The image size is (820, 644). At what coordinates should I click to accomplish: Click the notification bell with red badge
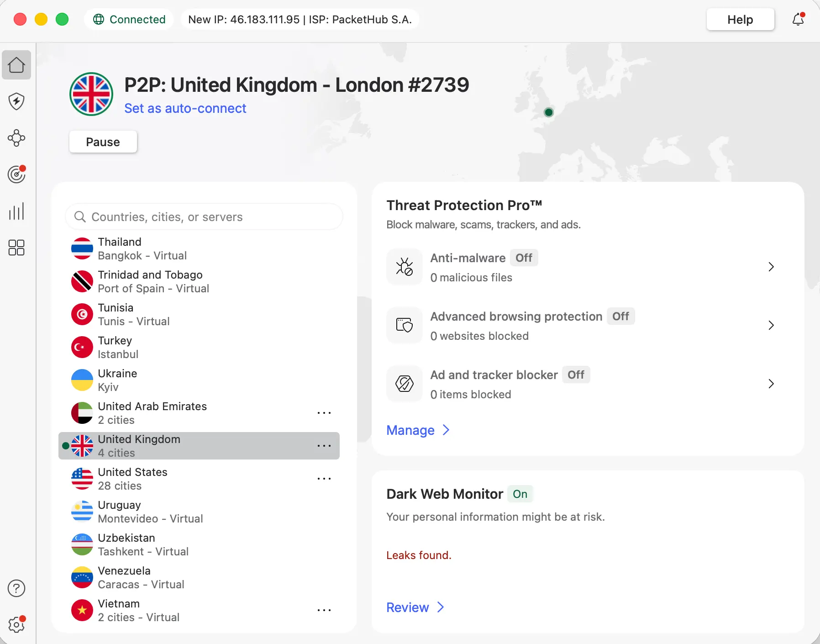coord(798,19)
